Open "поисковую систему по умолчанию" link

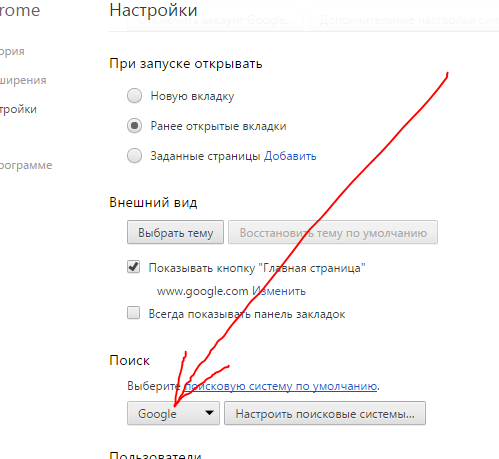(x=281, y=386)
